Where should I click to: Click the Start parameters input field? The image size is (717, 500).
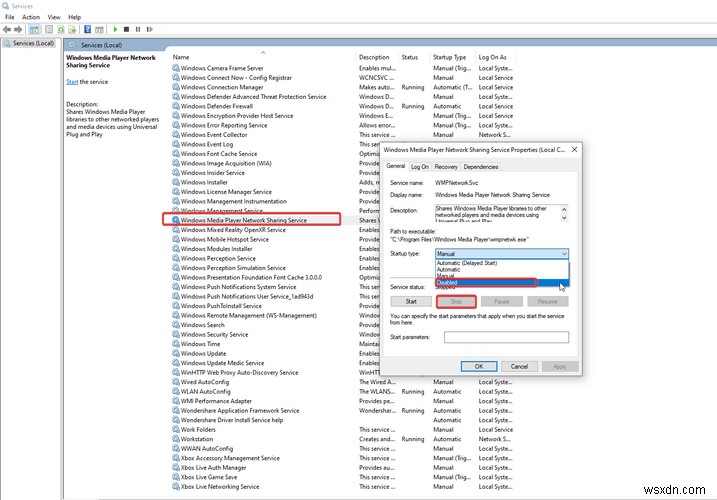506,337
